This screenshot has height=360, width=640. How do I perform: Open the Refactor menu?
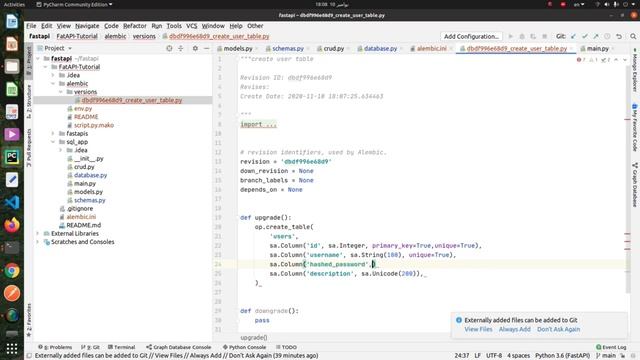[135, 26]
